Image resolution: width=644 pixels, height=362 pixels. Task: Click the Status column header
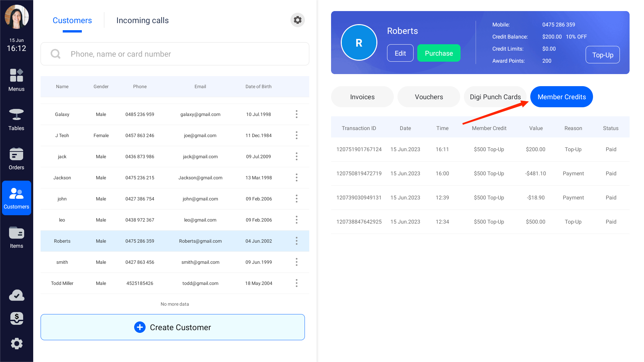[610, 128]
